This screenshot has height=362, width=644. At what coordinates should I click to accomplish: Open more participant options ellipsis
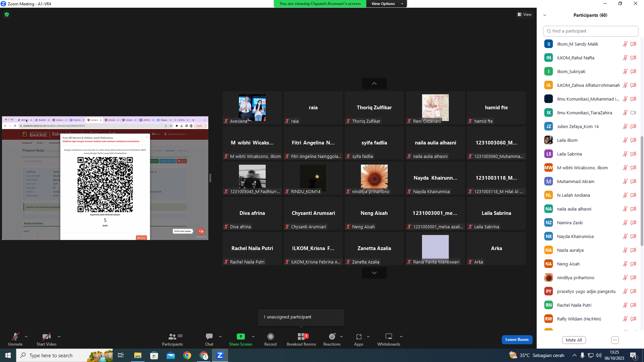click(x=615, y=340)
